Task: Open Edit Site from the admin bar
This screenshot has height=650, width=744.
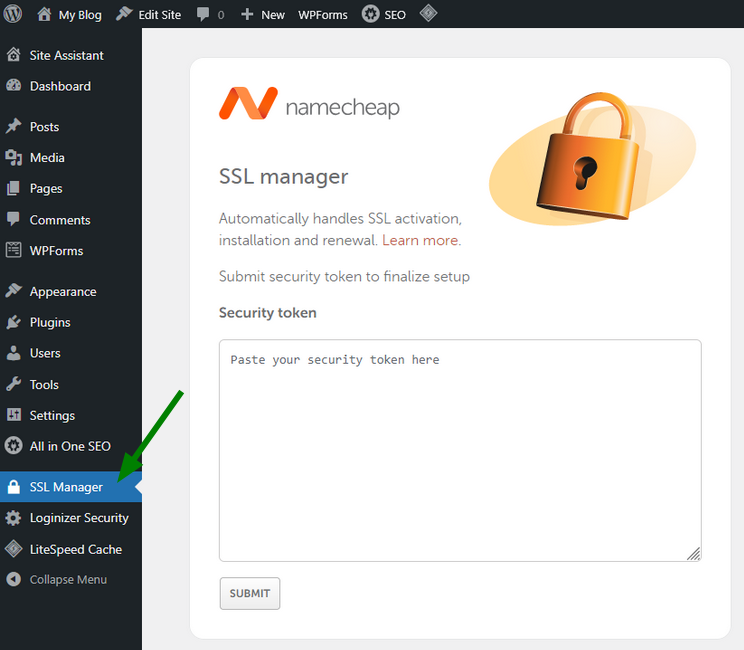Action: pyautogui.click(x=159, y=15)
